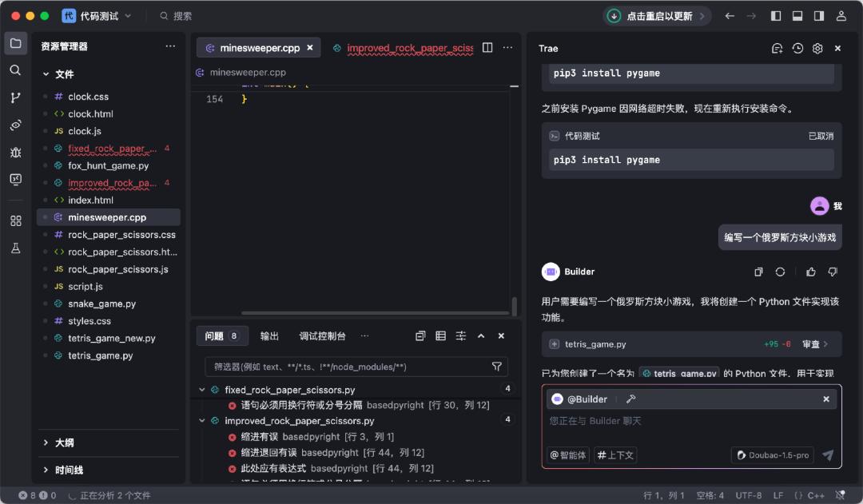
Task: Switch to the 输出 panel tab
Action: coord(269,335)
